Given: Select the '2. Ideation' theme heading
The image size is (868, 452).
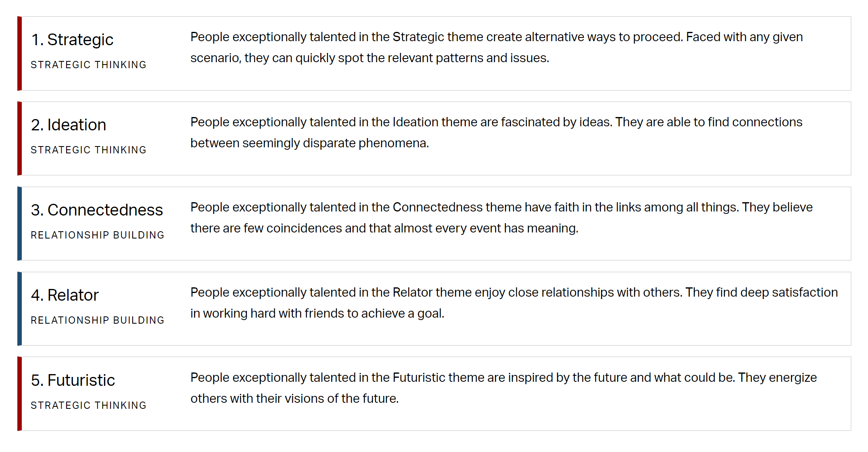Looking at the screenshot, I should (x=69, y=125).
